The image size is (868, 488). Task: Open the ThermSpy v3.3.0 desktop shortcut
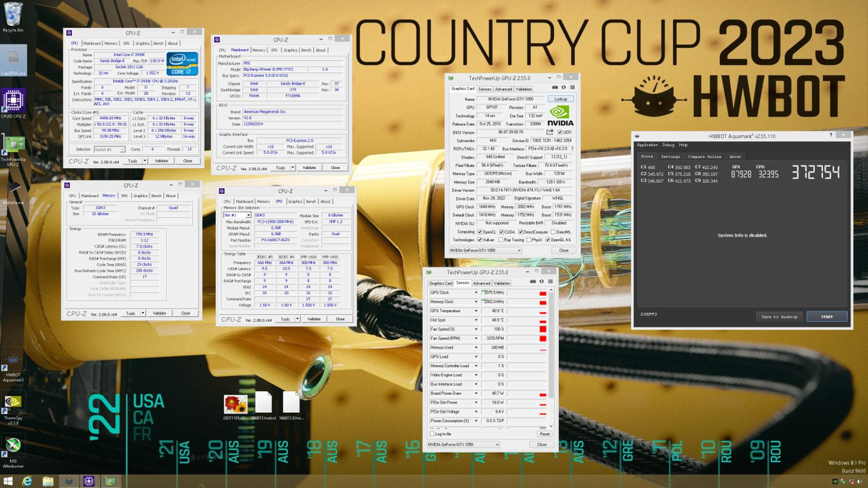pyautogui.click(x=13, y=410)
